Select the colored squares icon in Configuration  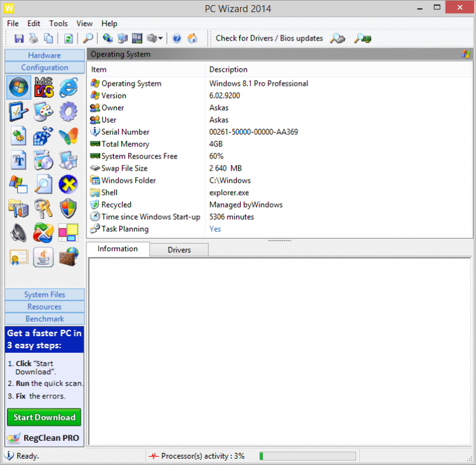click(69, 233)
